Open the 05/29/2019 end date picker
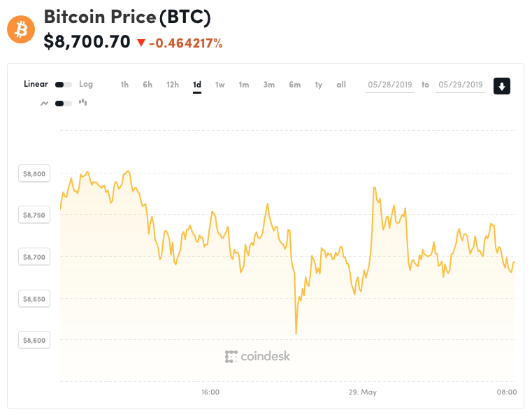This screenshot has height=419, width=532. point(461,85)
